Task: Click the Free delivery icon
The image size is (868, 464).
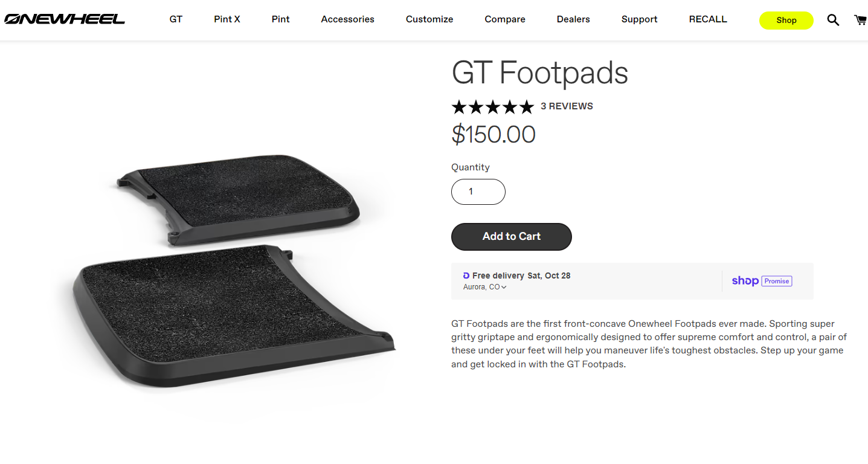Action: pos(466,275)
